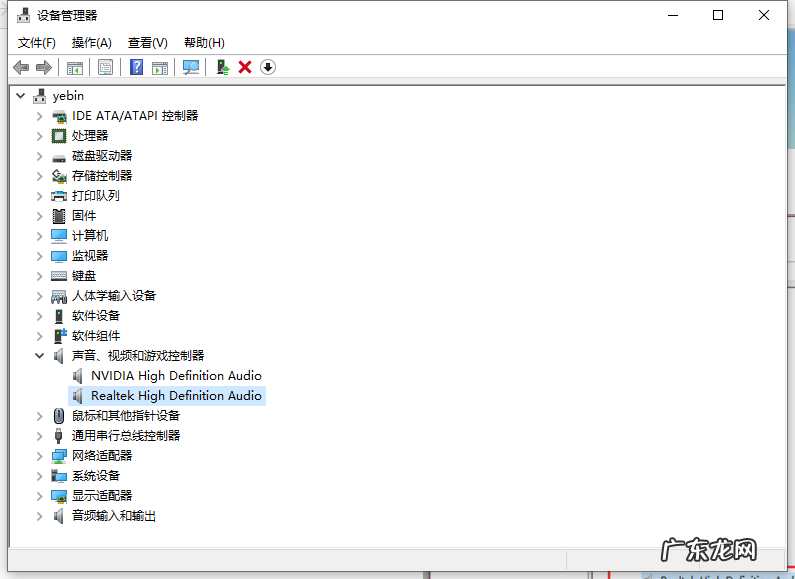The height and width of the screenshot is (579, 795).
Task: Collapse the 声音、视频和游戏控制器 category
Action: tap(40, 356)
